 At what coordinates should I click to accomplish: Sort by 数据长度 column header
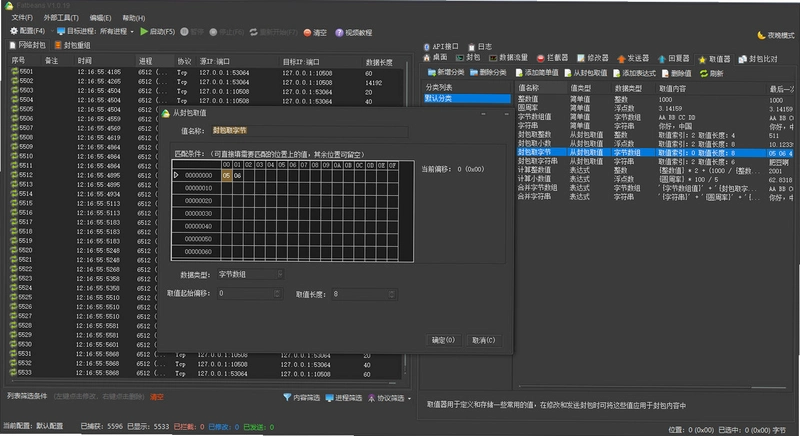point(379,62)
